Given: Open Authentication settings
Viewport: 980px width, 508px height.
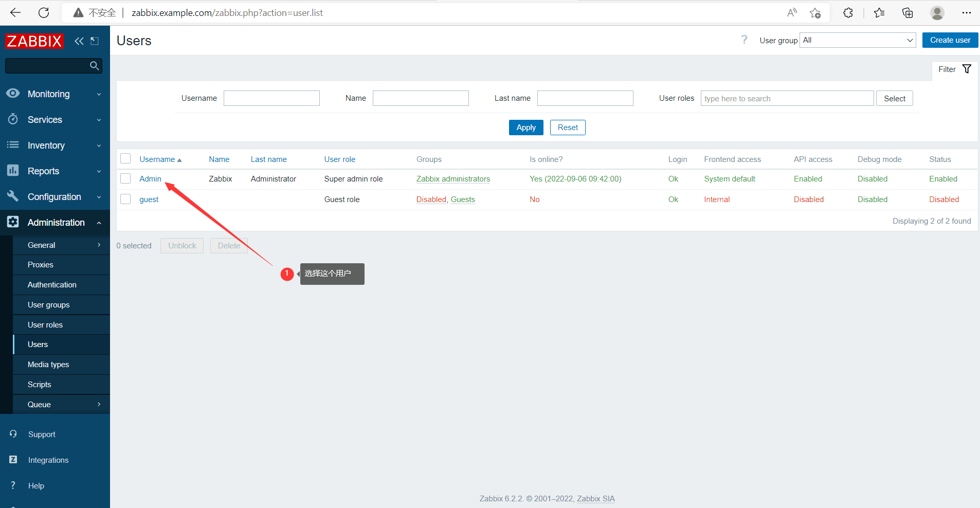Looking at the screenshot, I should pos(61,285).
